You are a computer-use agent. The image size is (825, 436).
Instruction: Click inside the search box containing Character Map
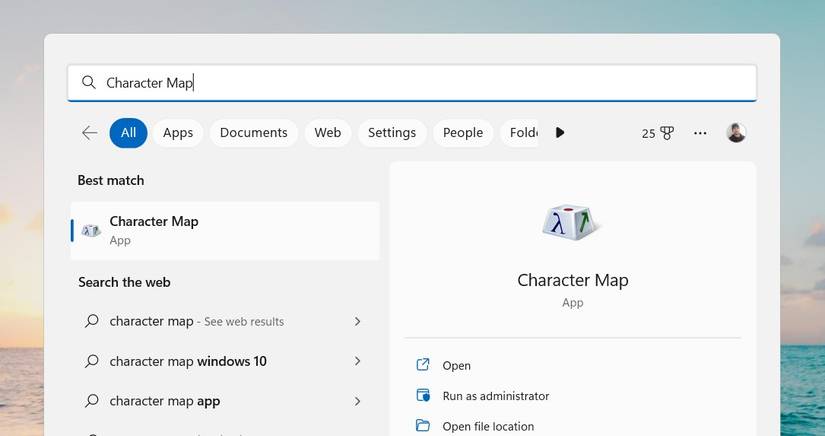[x=412, y=83]
